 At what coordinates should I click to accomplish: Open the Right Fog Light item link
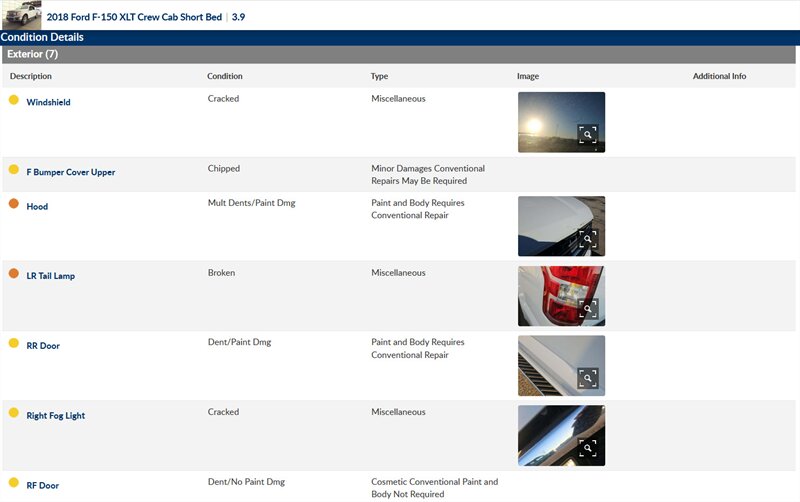point(55,415)
